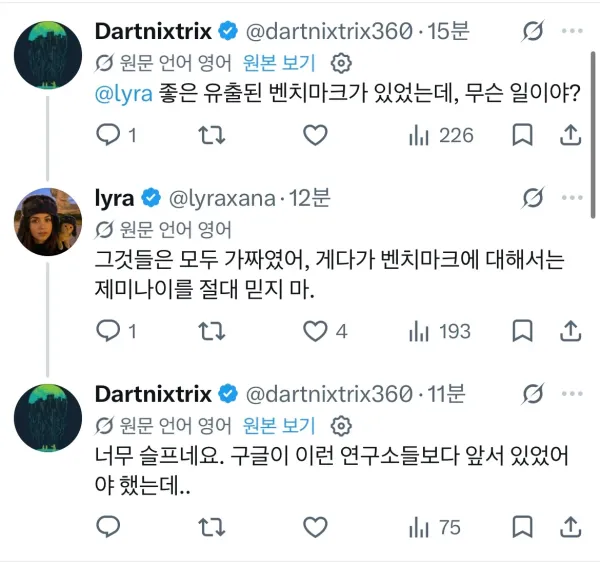View 193 analytics on lyra's tweet

pos(440,331)
